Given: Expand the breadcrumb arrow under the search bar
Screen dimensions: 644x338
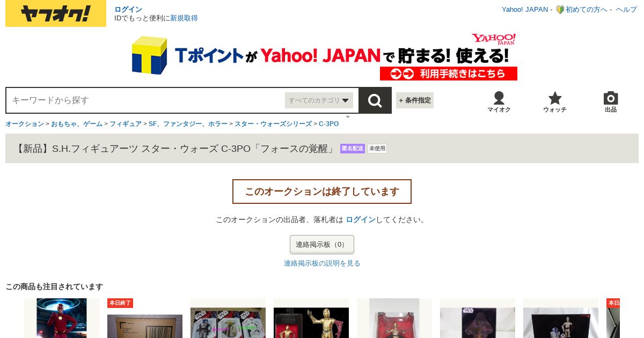Looking at the screenshot, I should point(348,116).
